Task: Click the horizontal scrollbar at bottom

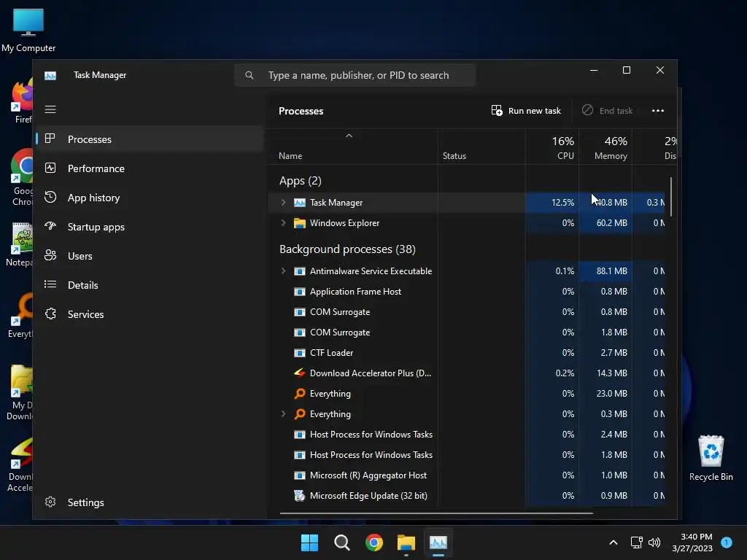Action: tap(436, 513)
